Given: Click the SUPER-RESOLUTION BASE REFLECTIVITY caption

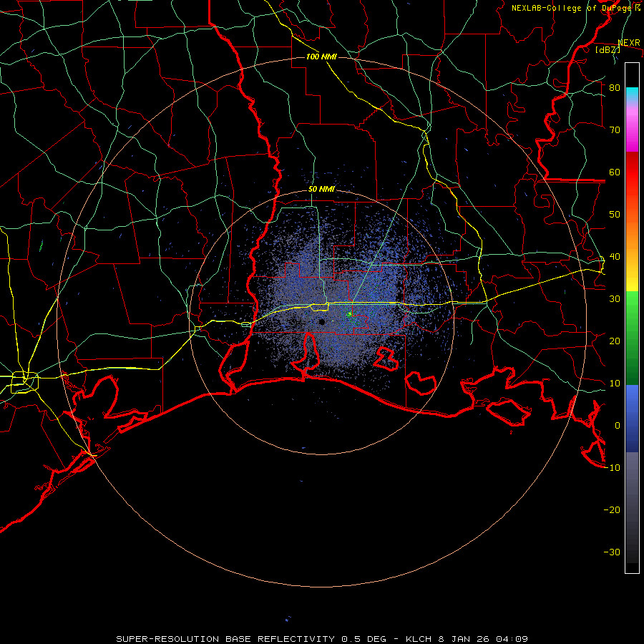Looking at the screenshot, I should coord(225,639).
